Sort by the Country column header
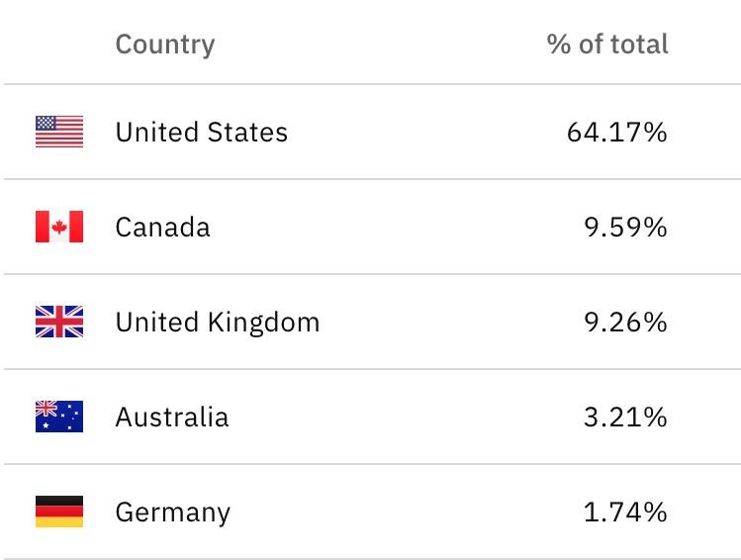This screenshot has width=741, height=560. [x=165, y=45]
